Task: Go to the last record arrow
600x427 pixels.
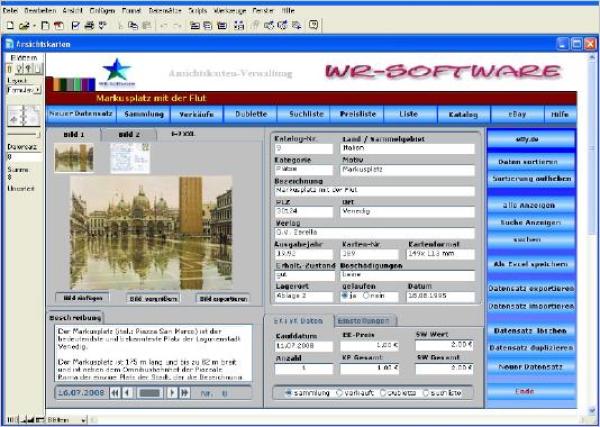Action: [184, 393]
